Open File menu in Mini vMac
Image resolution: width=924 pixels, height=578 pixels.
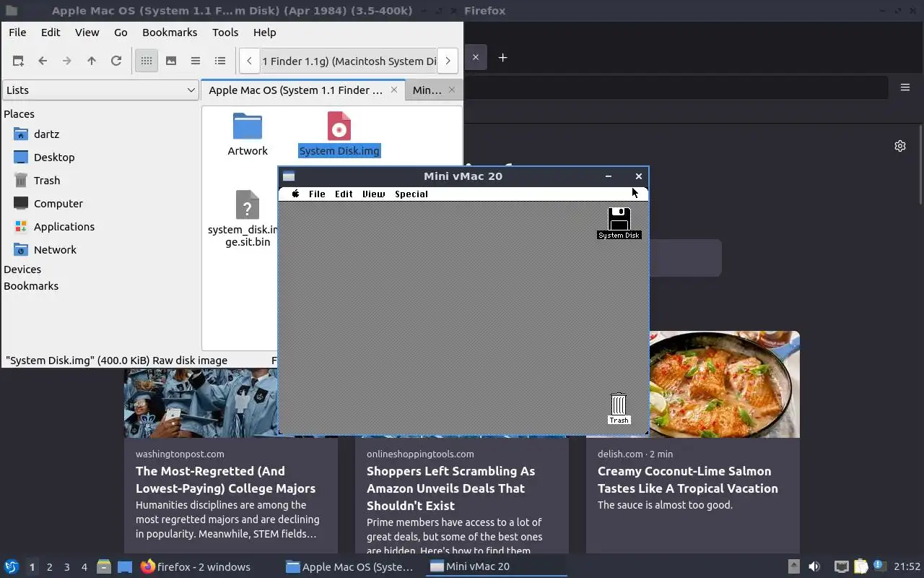click(x=317, y=194)
